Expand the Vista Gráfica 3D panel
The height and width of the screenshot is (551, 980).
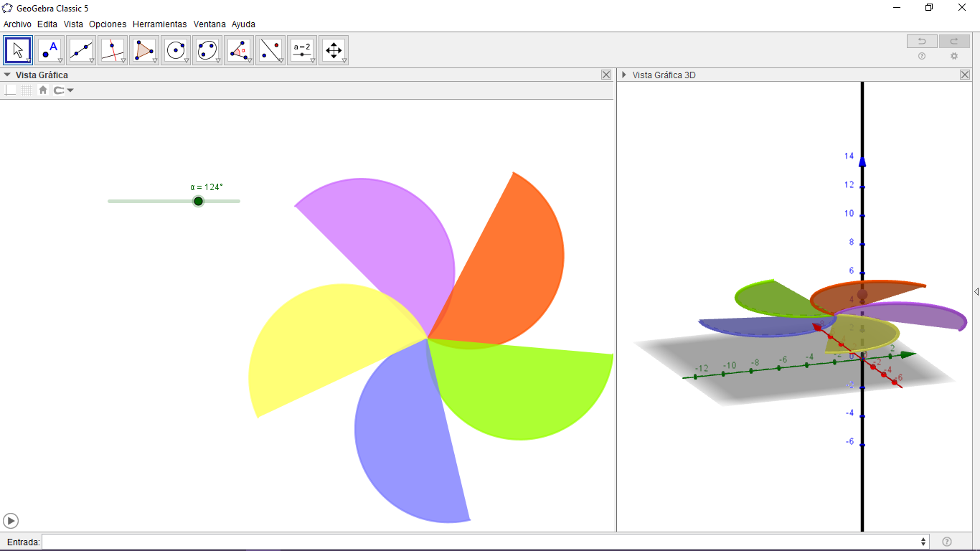click(x=623, y=74)
